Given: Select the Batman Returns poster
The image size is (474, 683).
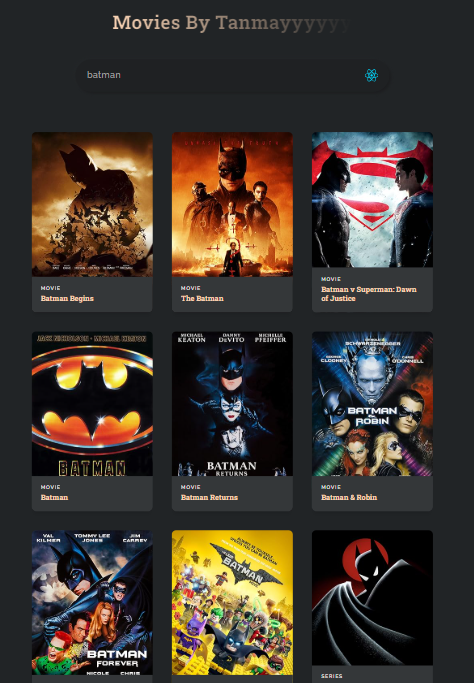Looking at the screenshot, I should point(232,404).
